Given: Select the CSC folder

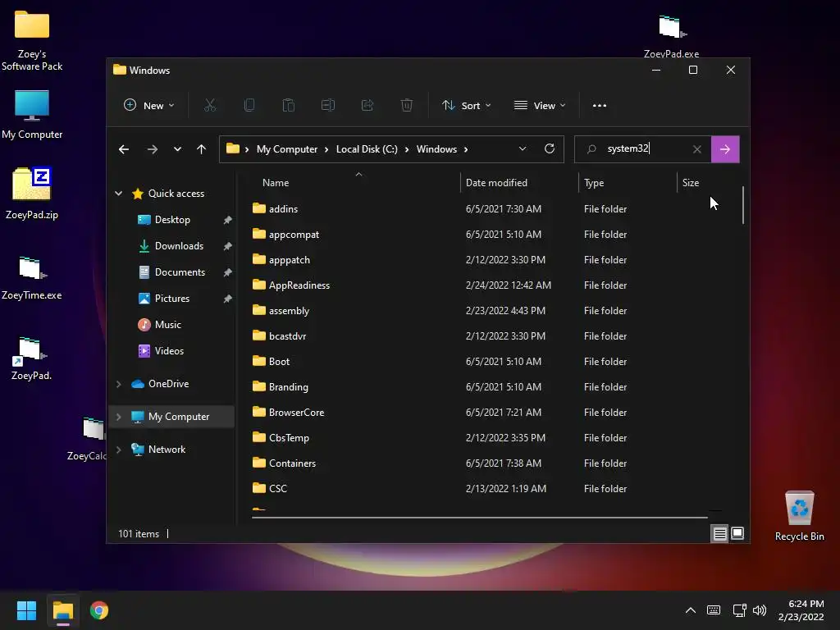Looking at the screenshot, I should pyautogui.click(x=277, y=489).
